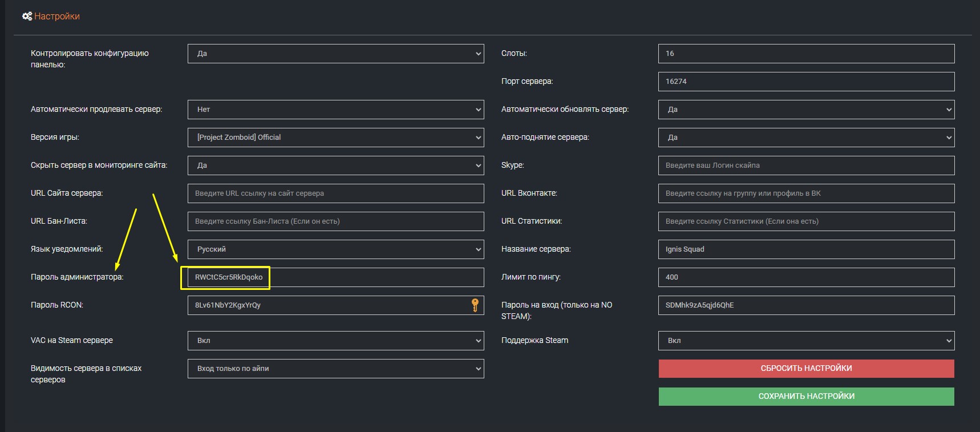
Task: Open the Поддержка Steam dropdown
Action: pos(806,341)
